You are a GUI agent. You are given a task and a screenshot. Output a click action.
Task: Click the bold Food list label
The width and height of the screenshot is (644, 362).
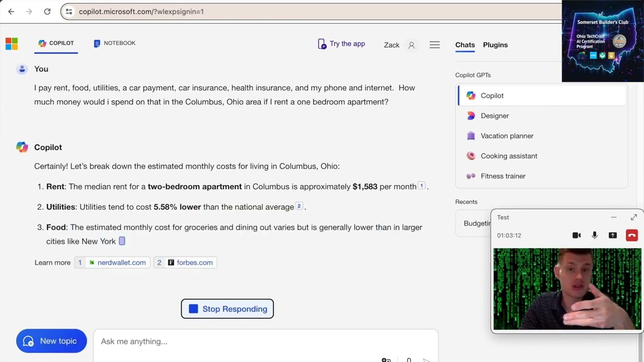point(56,227)
